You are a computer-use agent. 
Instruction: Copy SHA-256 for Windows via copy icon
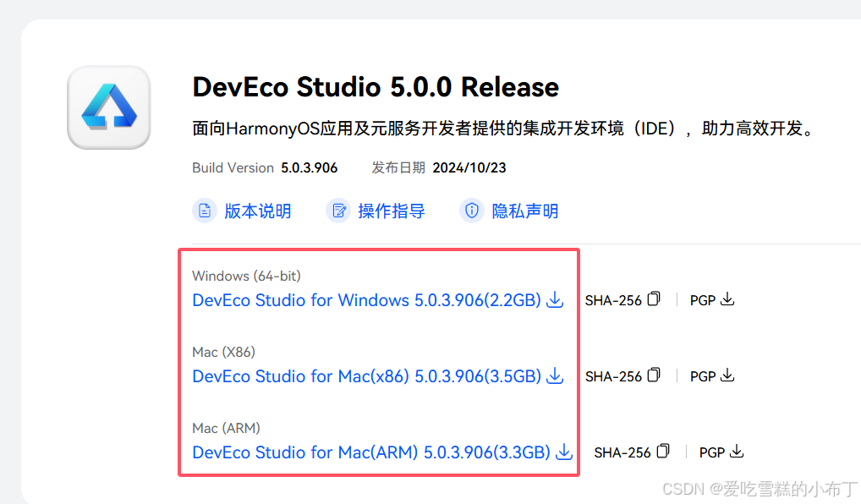(654, 299)
